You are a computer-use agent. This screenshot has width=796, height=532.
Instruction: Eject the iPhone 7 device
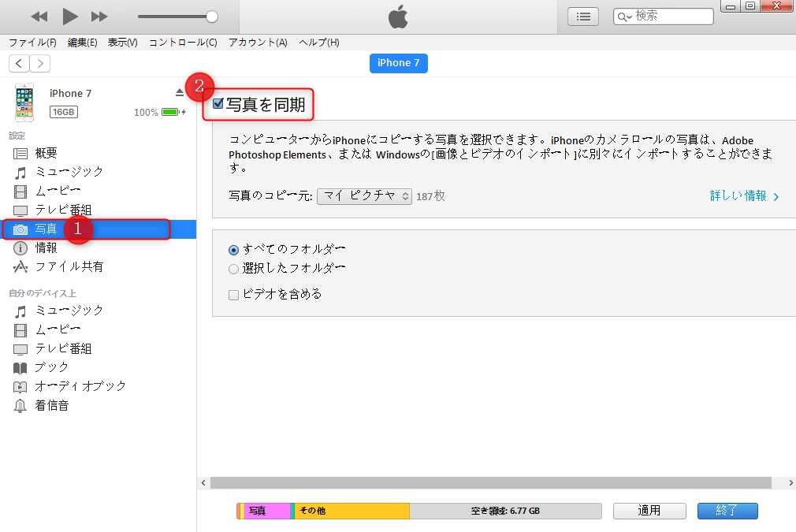click(180, 93)
